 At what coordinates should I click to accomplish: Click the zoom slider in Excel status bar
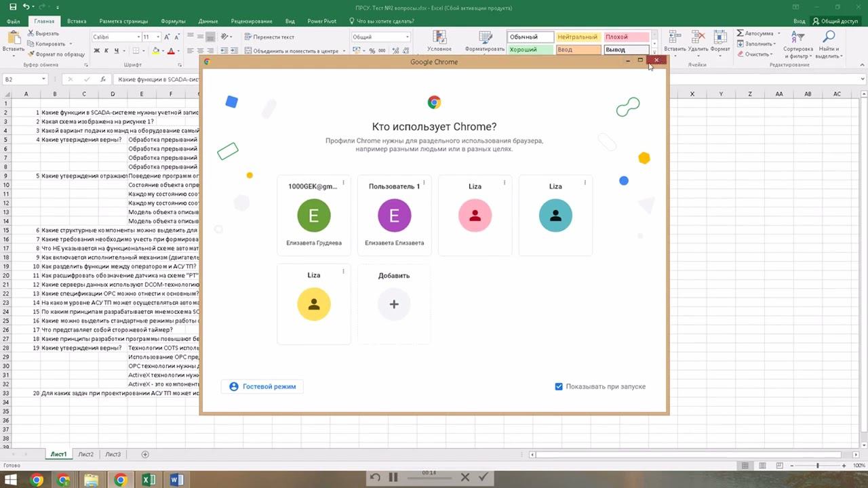pyautogui.click(x=817, y=466)
